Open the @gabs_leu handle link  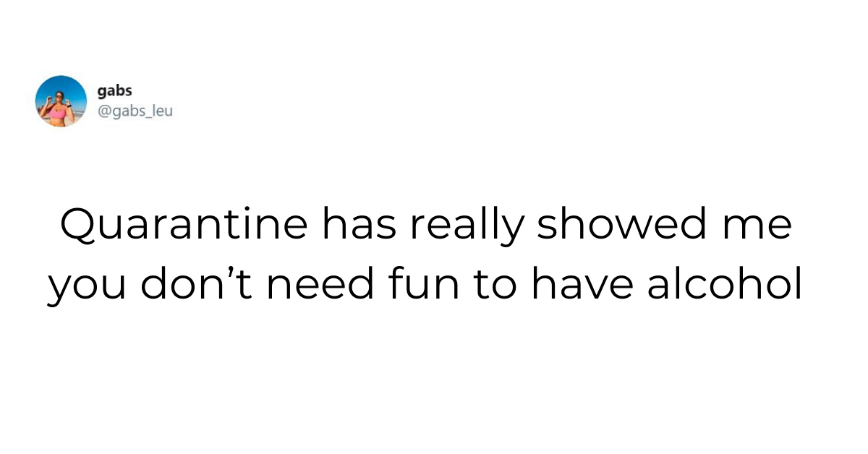[x=135, y=111]
